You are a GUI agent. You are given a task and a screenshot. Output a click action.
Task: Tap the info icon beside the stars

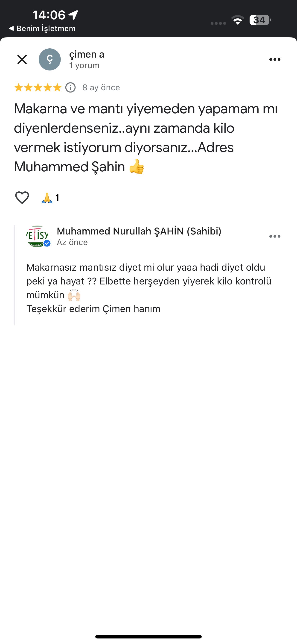click(x=70, y=88)
